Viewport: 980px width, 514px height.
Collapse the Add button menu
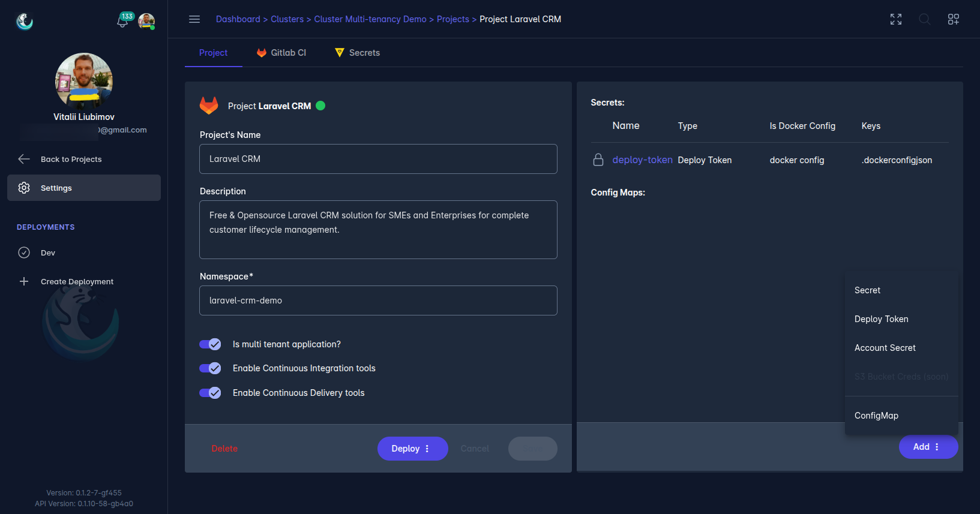928,447
